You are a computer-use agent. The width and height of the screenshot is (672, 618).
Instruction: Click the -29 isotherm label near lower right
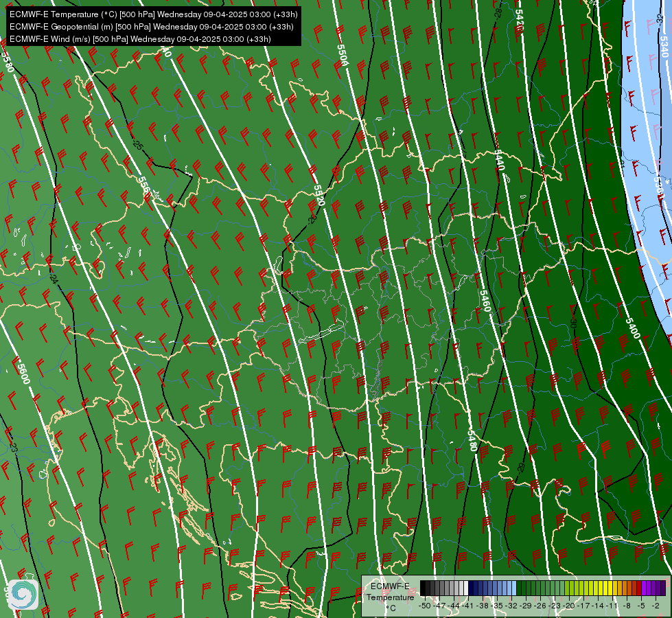521,468
